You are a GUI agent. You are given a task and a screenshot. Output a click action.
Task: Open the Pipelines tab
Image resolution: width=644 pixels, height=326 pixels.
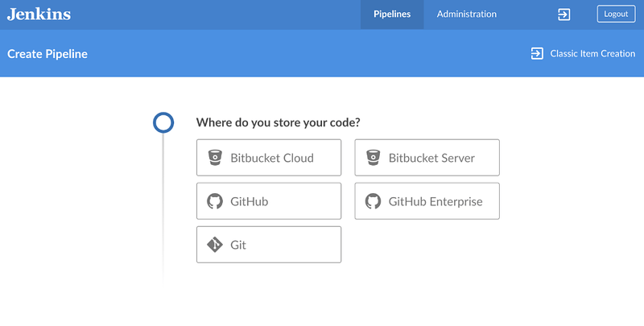pos(392,14)
